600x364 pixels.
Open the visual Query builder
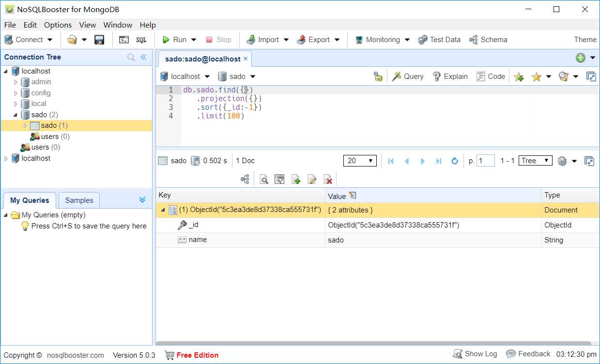tap(408, 76)
